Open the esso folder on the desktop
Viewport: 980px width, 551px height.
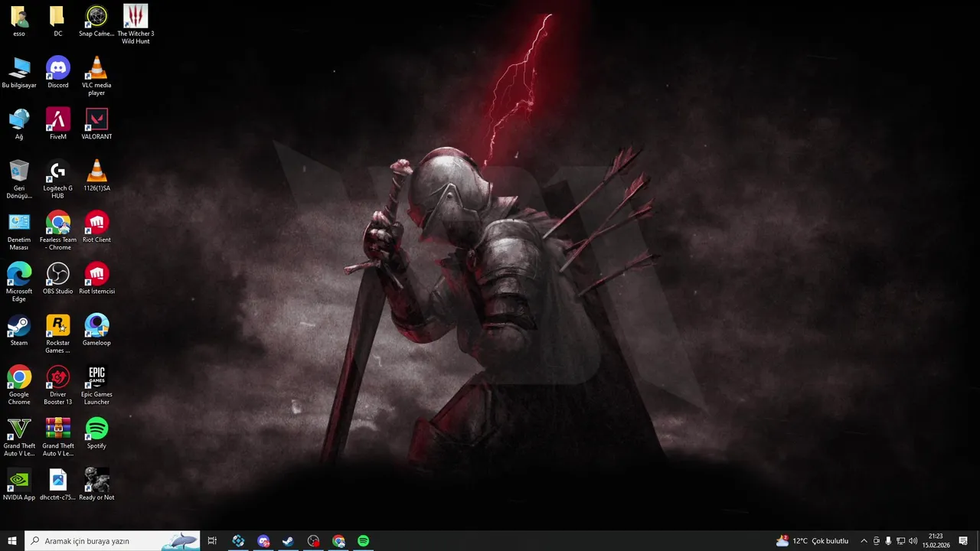tap(19, 21)
